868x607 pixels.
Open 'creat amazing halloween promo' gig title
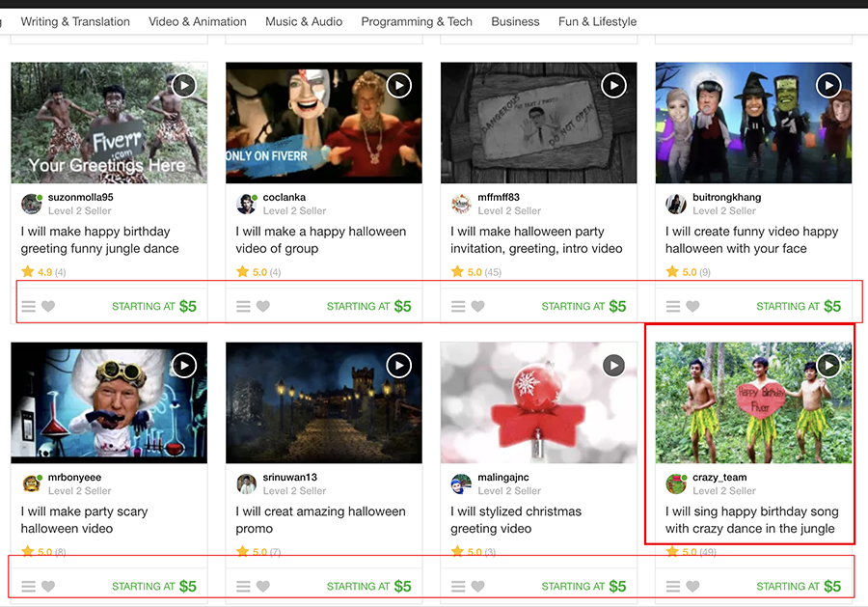(320, 520)
